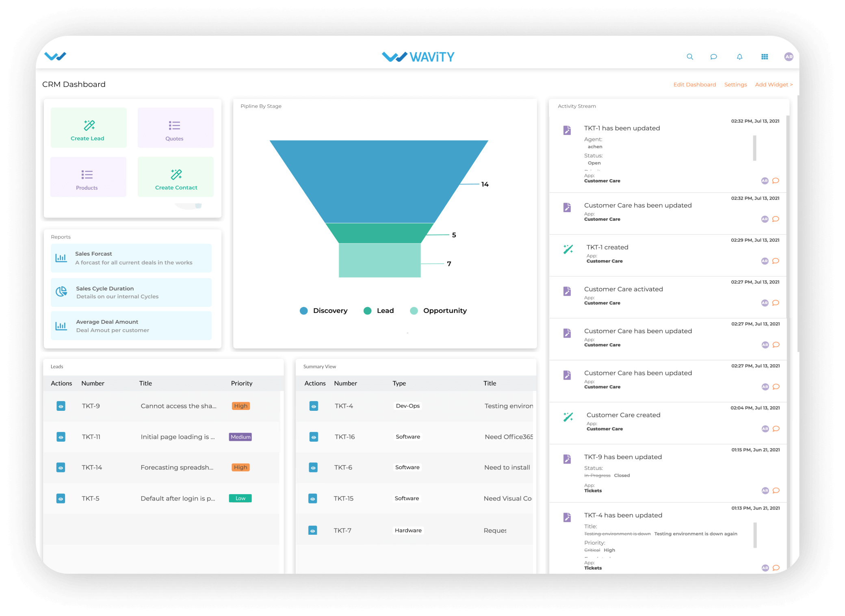View TKT-9 using its eye action icon
This screenshot has width=845, height=616.
[61, 406]
